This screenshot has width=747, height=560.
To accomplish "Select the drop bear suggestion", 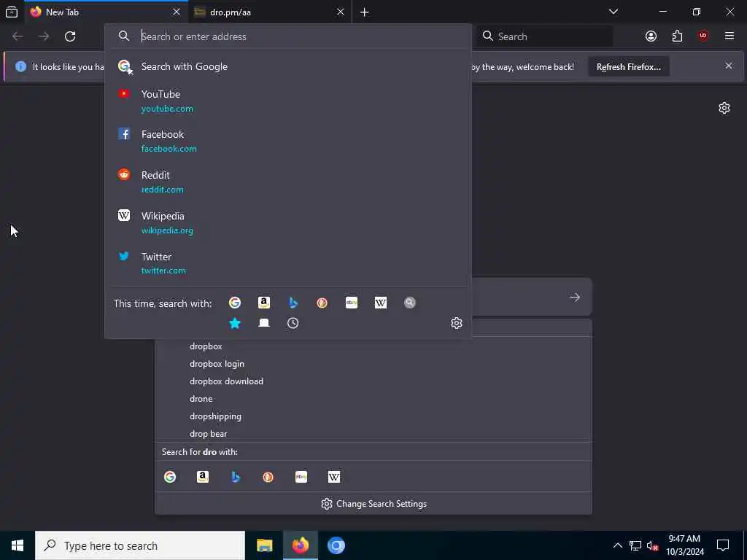I will pos(373,434).
